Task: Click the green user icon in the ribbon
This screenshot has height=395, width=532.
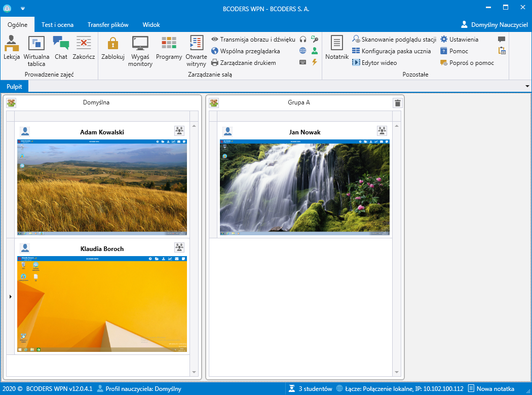Action: tap(315, 51)
